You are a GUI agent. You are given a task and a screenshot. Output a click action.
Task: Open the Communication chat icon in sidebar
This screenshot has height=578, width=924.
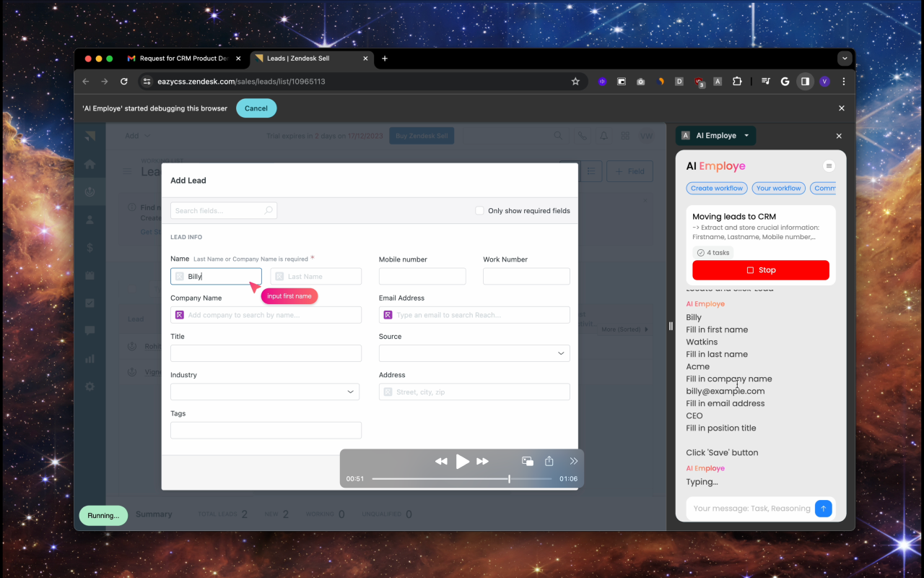(90, 331)
